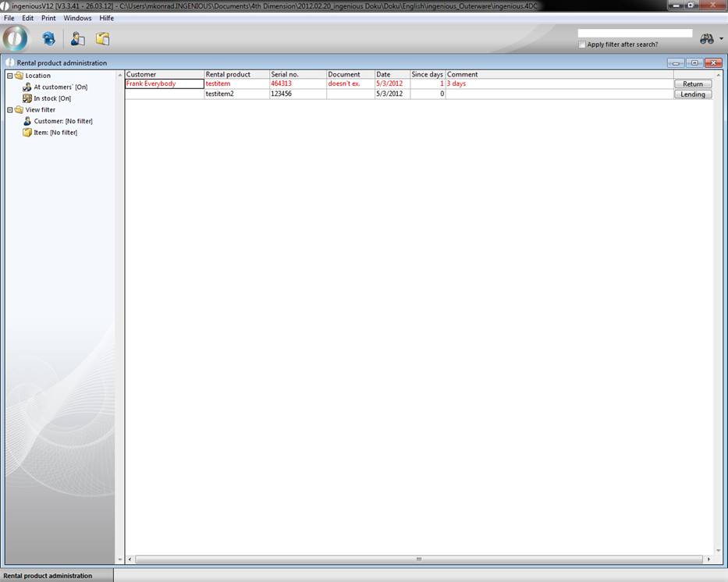The height and width of the screenshot is (582, 728).
Task: Click the yellow folder toolbar icon
Action: [x=102, y=39]
